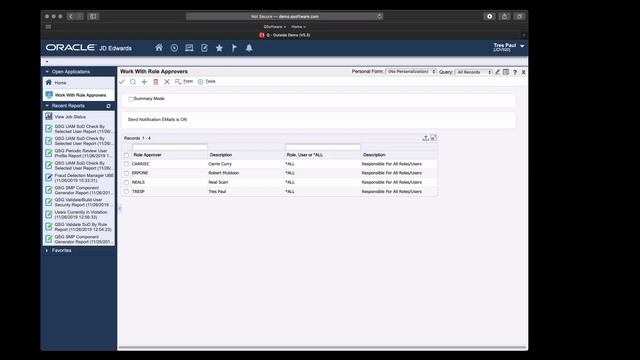Click the green Add plus toolbar icon
This screenshot has width=640, height=360.
click(144, 82)
